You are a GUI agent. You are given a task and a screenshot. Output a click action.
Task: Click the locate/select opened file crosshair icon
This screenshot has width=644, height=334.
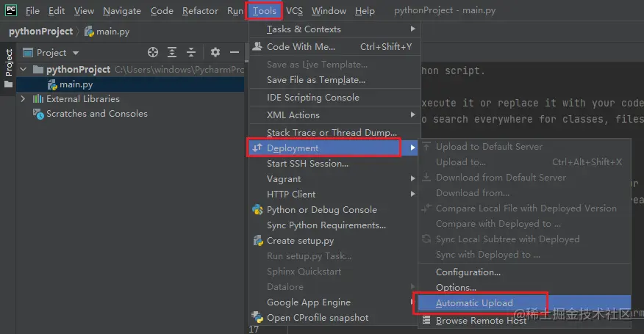[x=153, y=52]
